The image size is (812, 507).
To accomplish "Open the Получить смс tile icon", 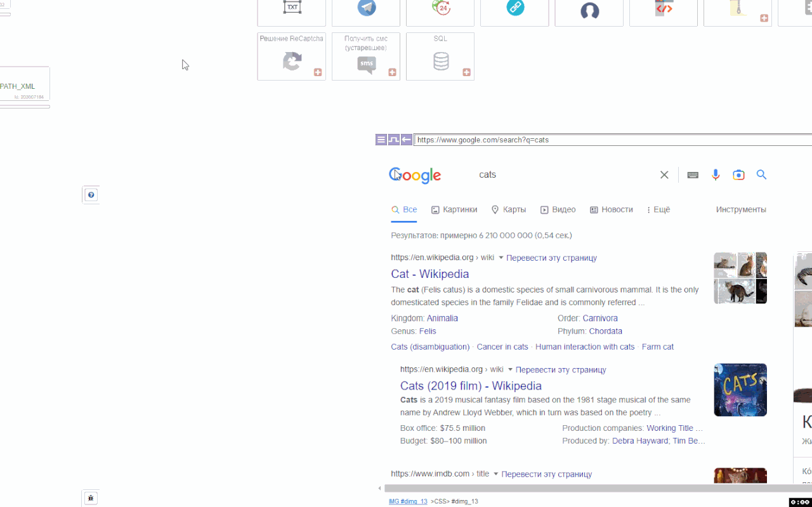I will click(367, 65).
